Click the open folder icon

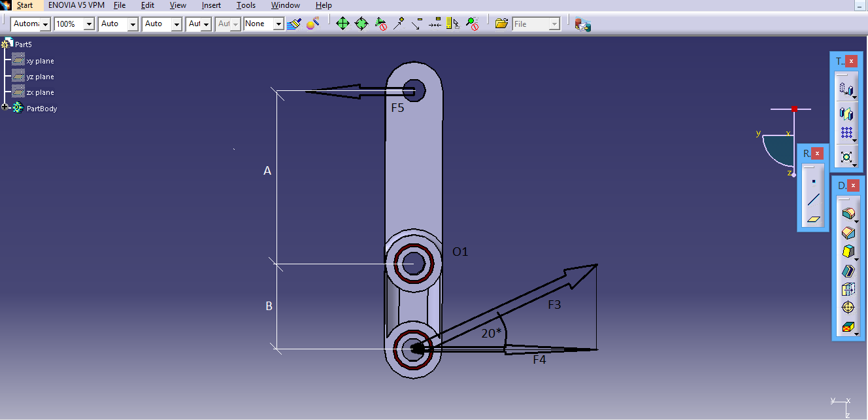[x=501, y=24]
